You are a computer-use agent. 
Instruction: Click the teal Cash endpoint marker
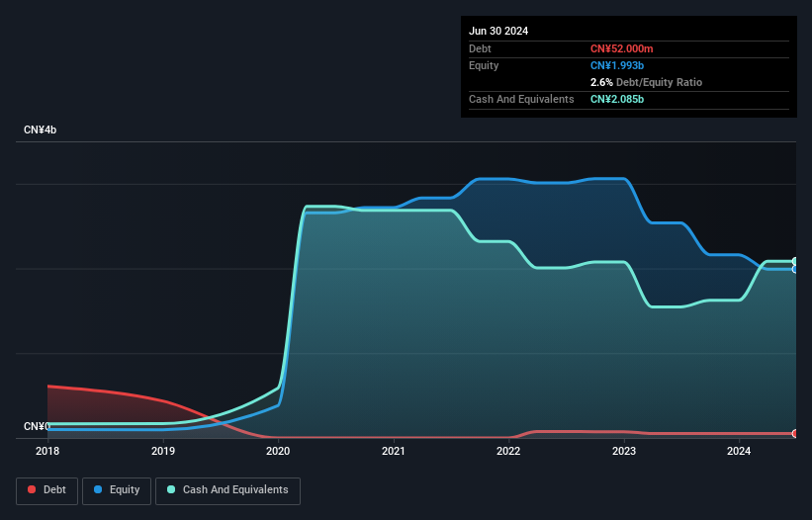(795, 261)
